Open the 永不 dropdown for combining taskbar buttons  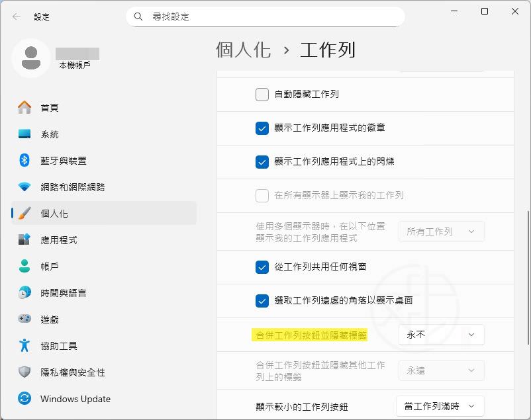click(441, 335)
